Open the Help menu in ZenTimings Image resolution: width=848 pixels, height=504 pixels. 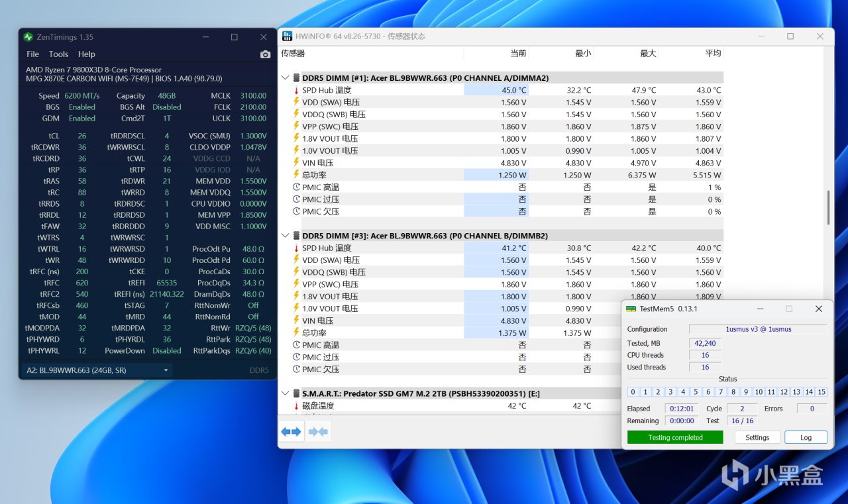(x=86, y=54)
